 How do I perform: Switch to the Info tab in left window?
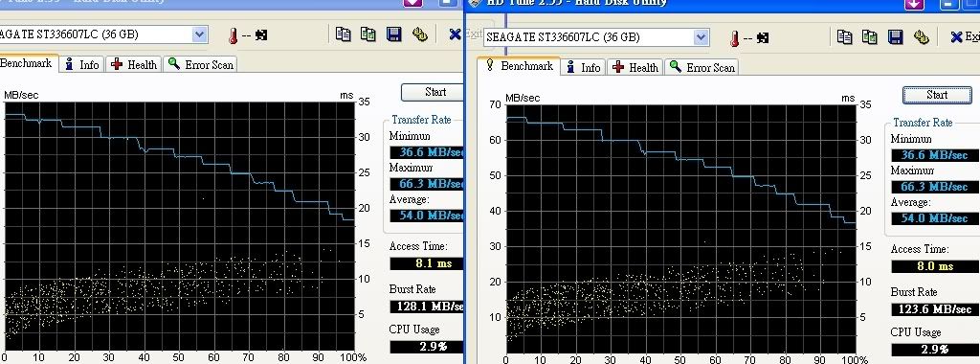pyautogui.click(x=82, y=64)
